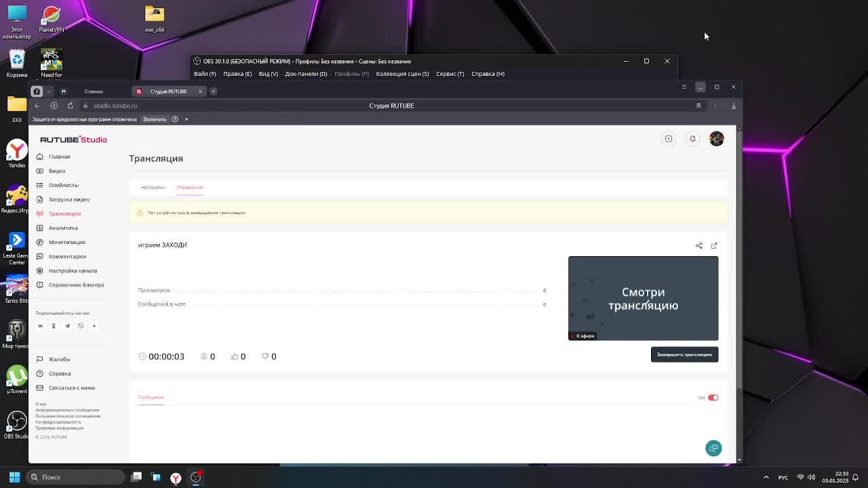Open the О нас footer link
Image resolution: width=868 pixels, height=488 pixels.
(x=41, y=404)
